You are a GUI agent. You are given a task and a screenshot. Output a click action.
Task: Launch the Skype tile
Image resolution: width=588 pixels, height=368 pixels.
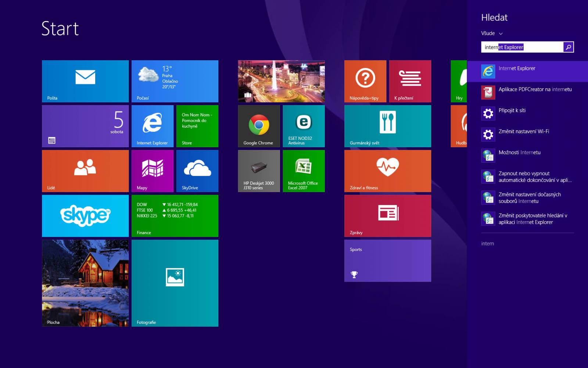pyautogui.click(x=85, y=216)
